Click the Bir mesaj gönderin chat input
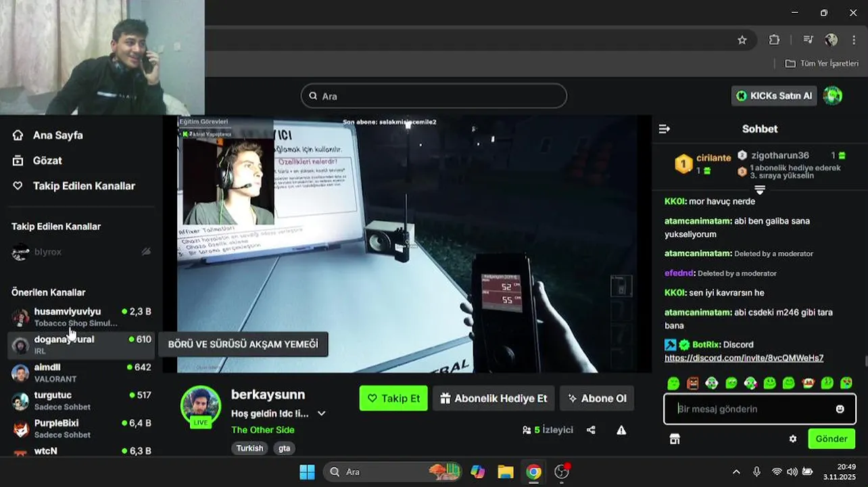 [759, 409]
